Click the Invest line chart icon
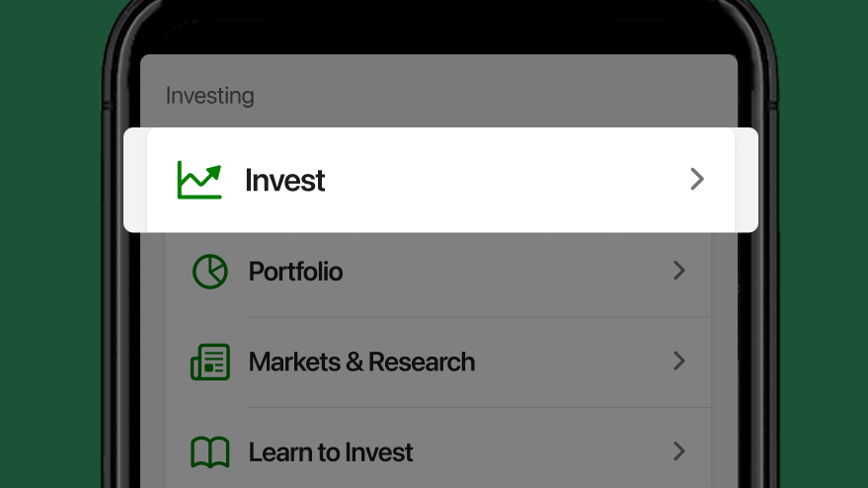This screenshot has height=488, width=868. [199, 180]
